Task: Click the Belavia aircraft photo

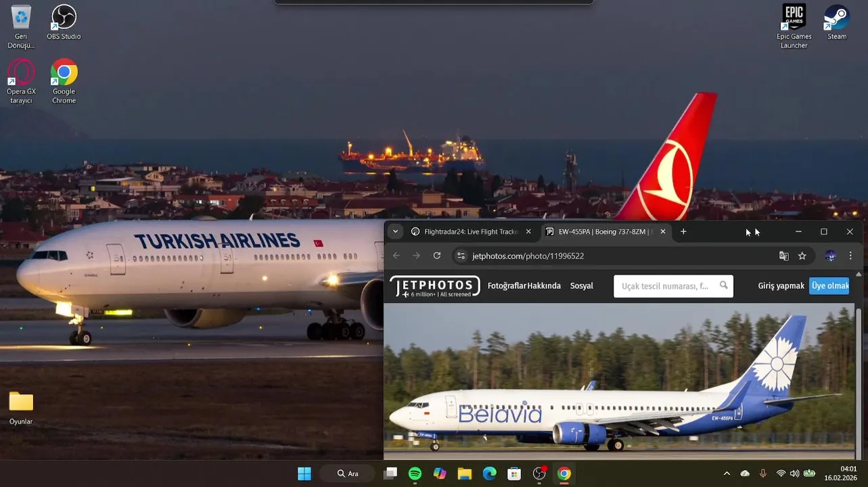Action: (x=619, y=381)
